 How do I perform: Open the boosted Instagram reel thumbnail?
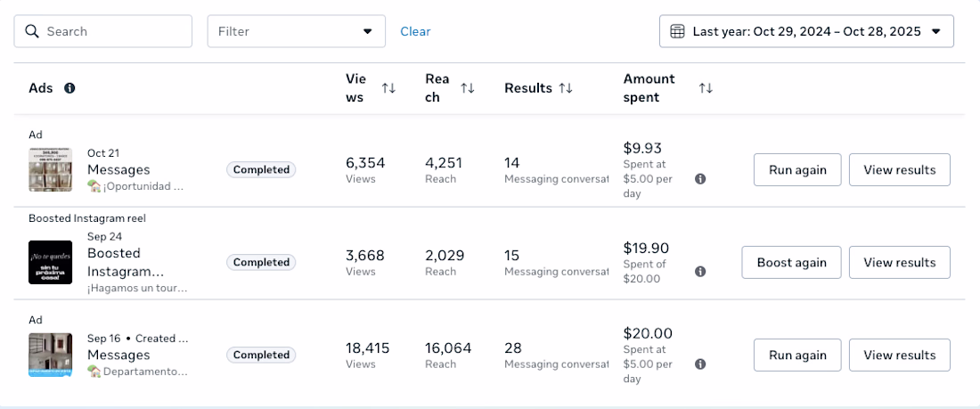50,262
